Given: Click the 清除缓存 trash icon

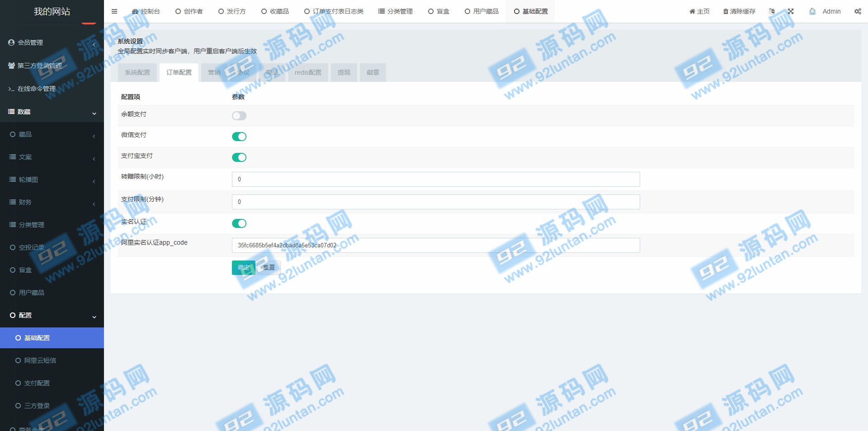Looking at the screenshot, I should pos(726,11).
